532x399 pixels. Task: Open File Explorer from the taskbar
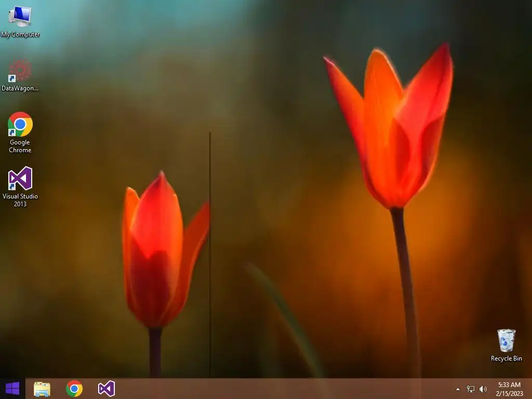[42, 389]
